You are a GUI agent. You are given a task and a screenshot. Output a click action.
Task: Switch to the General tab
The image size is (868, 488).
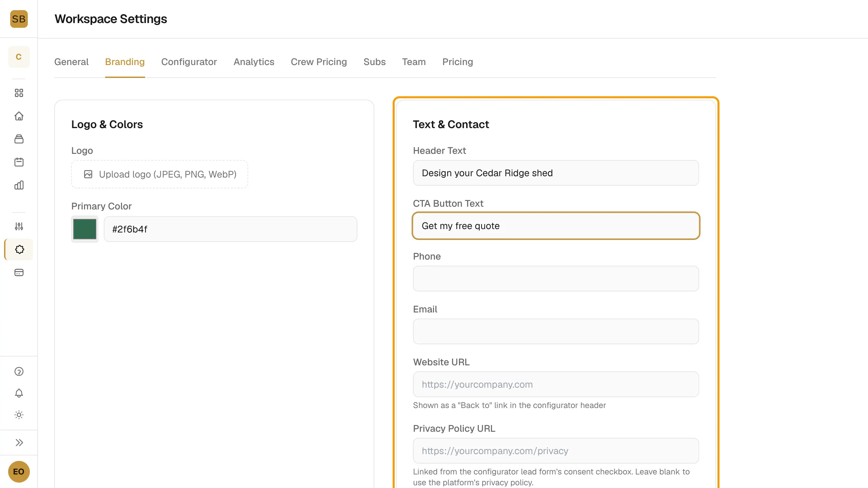[71, 62]
